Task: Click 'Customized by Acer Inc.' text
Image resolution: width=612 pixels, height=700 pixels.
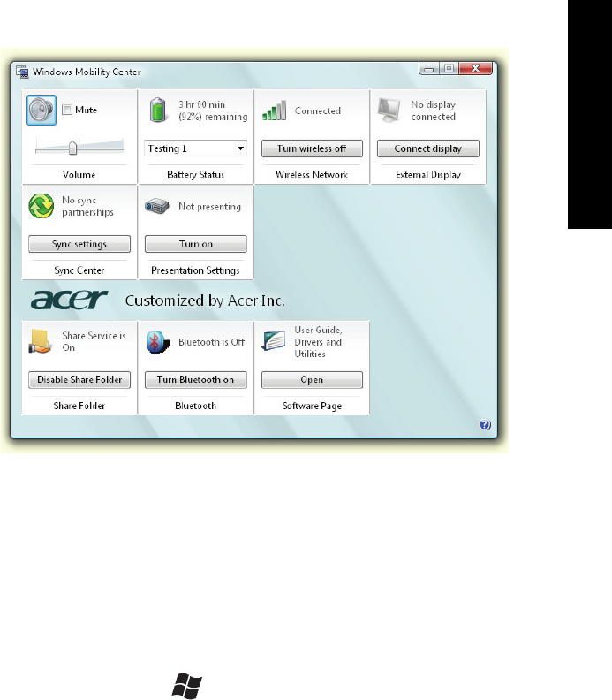Action: pyautogui.click(x=205, y=301)
